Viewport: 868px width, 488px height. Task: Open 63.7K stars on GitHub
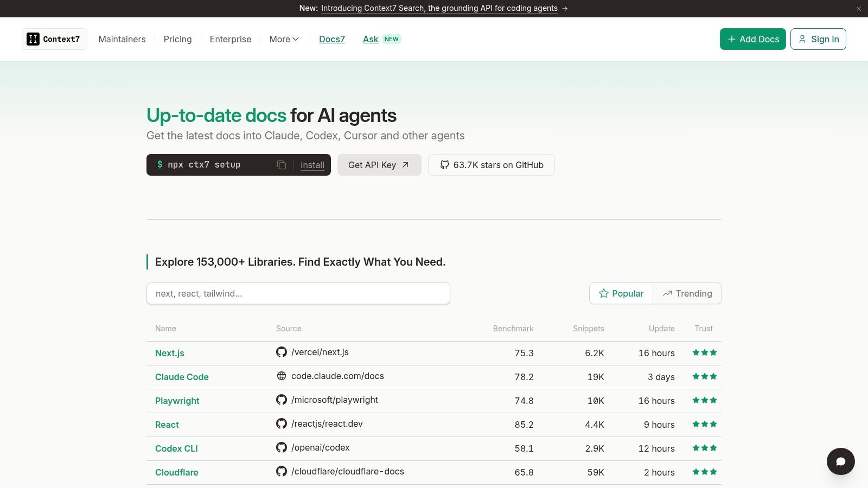tap(492, 165)
